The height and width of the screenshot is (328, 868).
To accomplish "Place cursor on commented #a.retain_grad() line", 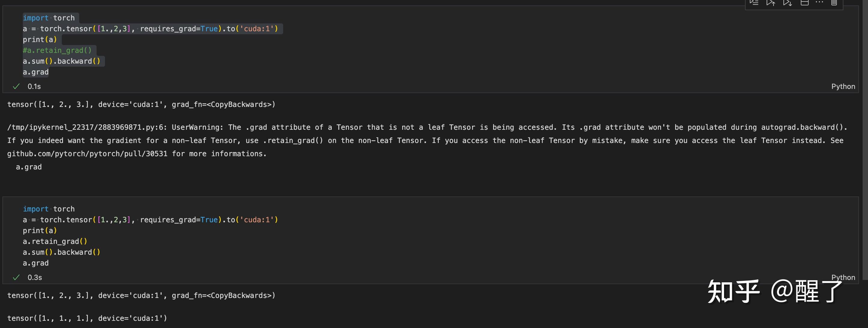I will (x=57, y=50).
